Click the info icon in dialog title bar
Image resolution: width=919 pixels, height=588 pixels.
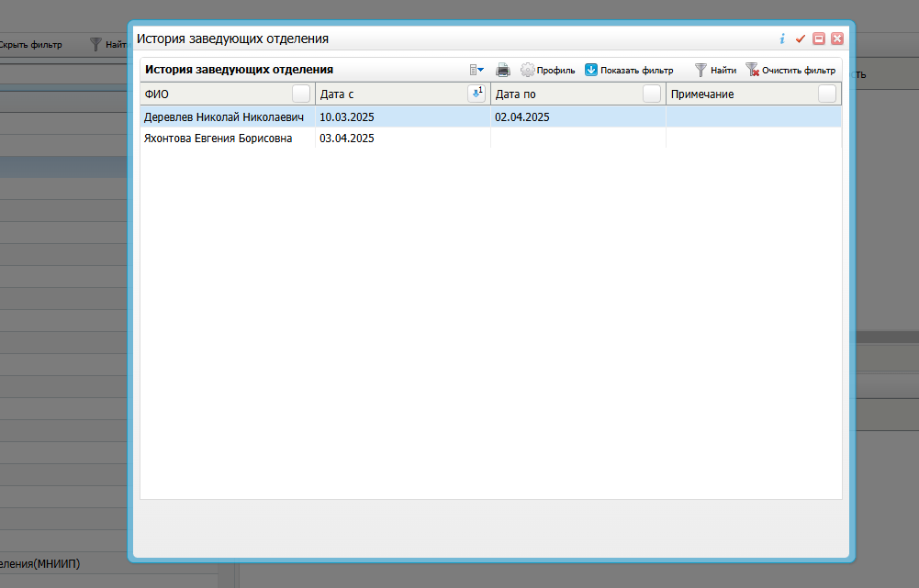tap(782, 39)
